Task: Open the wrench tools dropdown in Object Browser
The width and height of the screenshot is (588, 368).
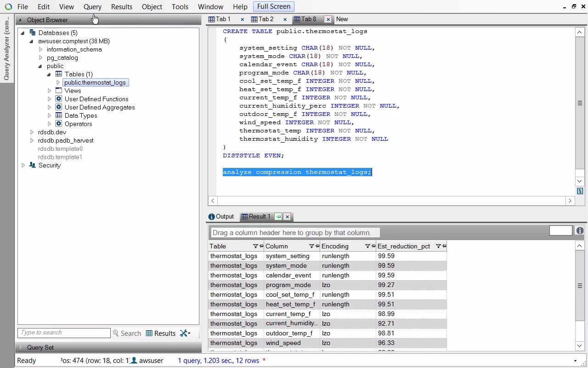Action: click(x=185, y=333)
